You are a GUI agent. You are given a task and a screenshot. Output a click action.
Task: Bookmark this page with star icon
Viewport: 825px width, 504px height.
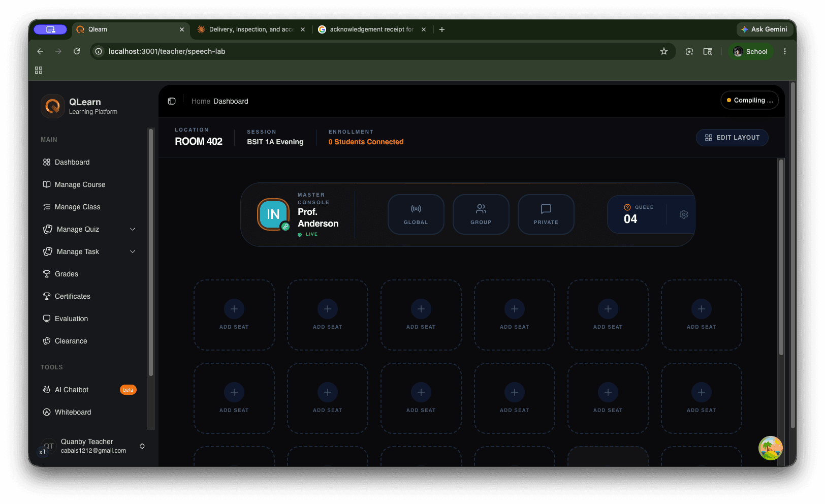(x=664, y=51)
